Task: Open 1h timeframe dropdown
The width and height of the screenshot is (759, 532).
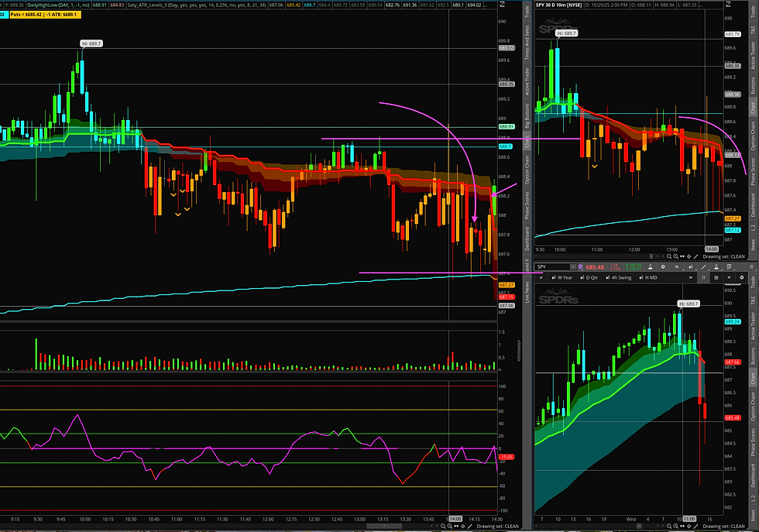Action: 677,266
